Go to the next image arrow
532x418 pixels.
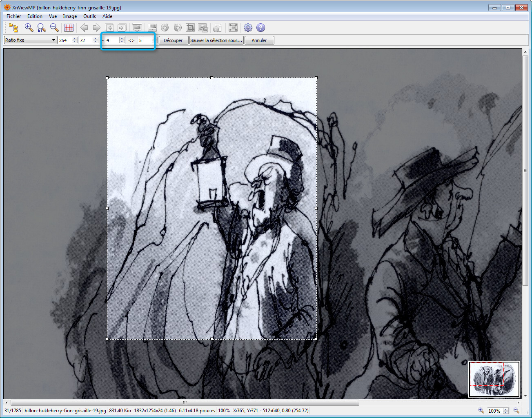tap(96, 28)
